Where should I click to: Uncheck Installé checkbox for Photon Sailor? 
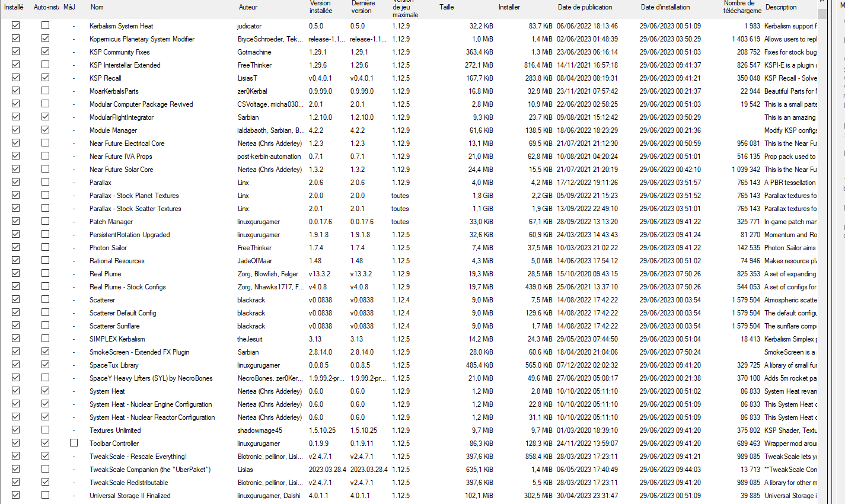[15, 247]
